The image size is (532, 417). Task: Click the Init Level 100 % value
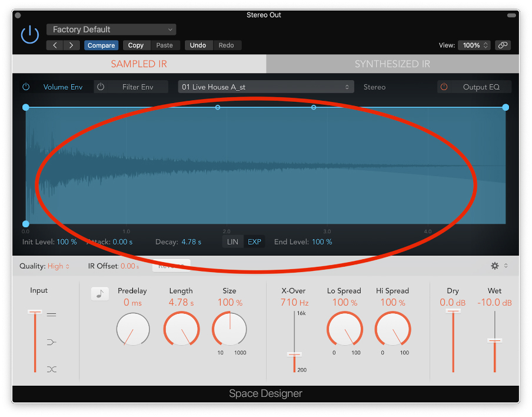click(66, 242)
